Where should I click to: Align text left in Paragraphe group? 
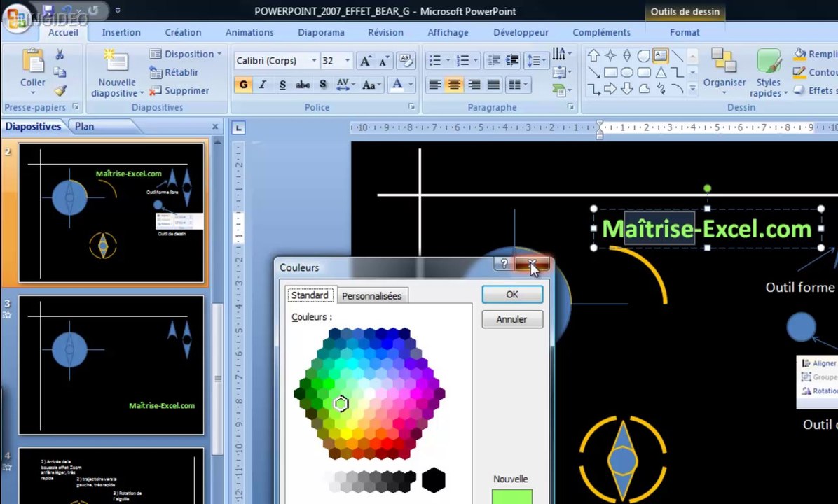[435, 85]
